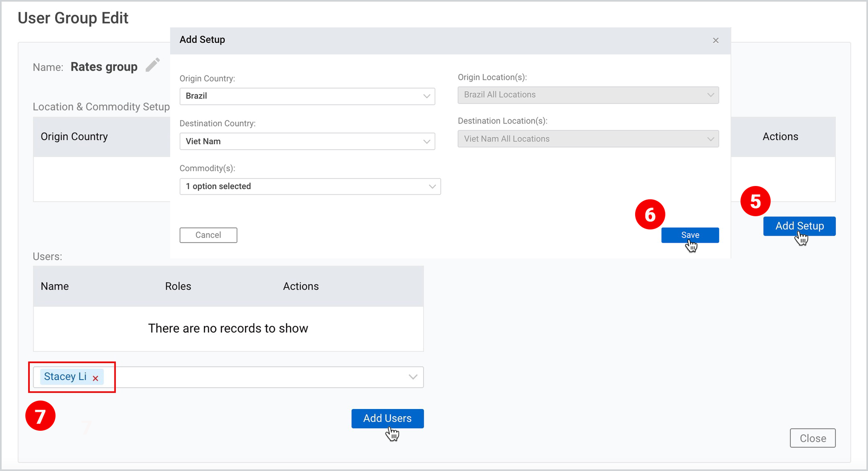Expand the users selection dropdown arrow
Image resolution: width=868 pixels, height=471 pixels.
413,377
